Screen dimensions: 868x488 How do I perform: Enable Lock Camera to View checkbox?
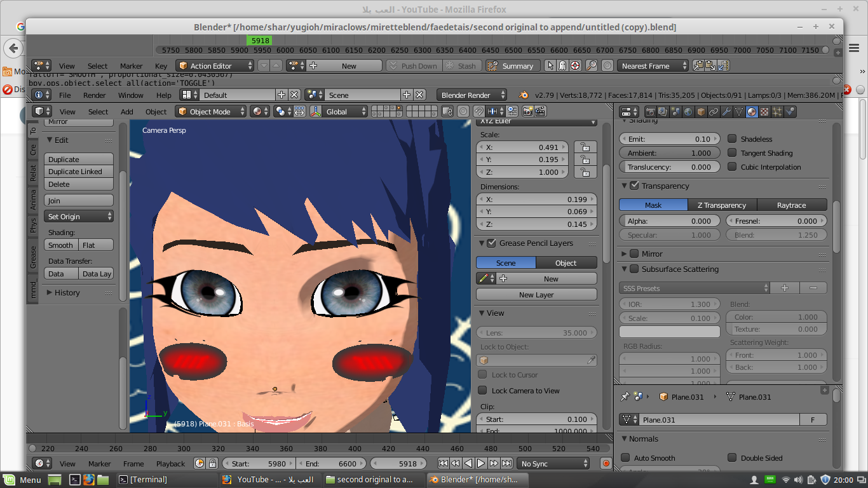tap(482, 391)
